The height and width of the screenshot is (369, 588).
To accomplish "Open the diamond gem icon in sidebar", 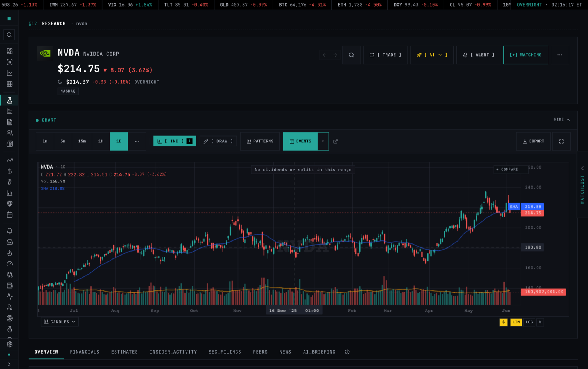I will tap(10, 204).
